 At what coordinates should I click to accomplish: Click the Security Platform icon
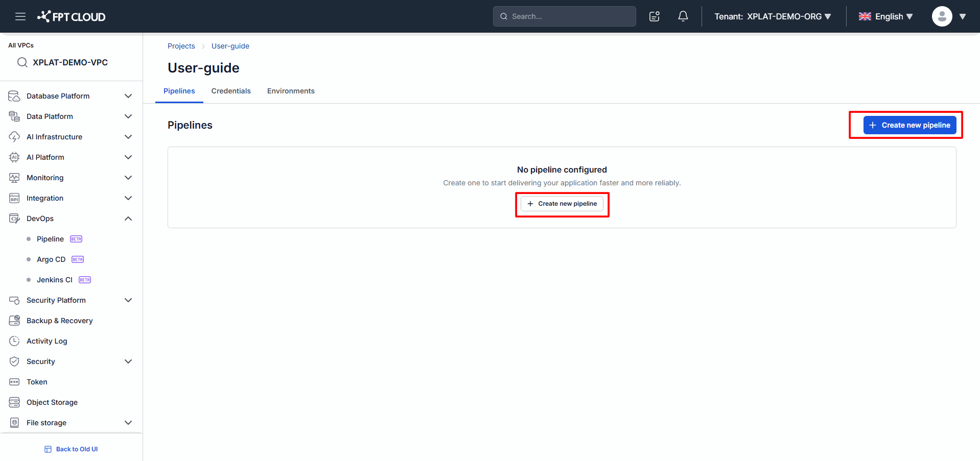14,300
